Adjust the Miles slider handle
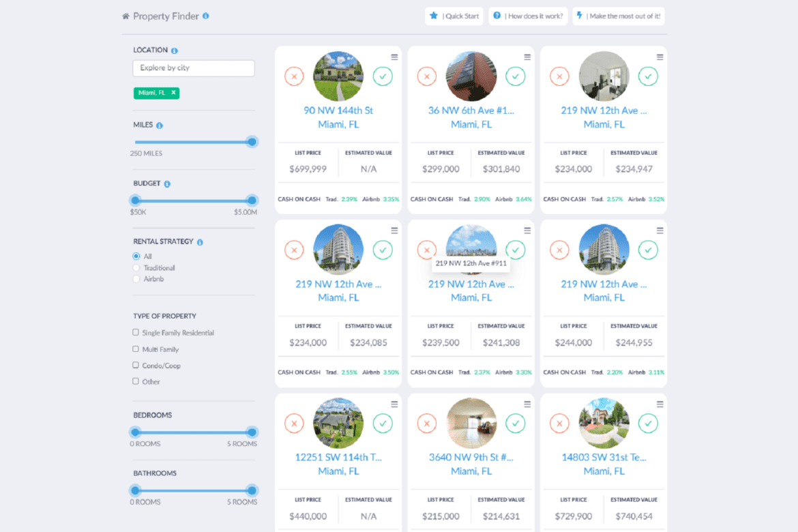Viewport: 798px width, 532px height. (x=251, y=142)
